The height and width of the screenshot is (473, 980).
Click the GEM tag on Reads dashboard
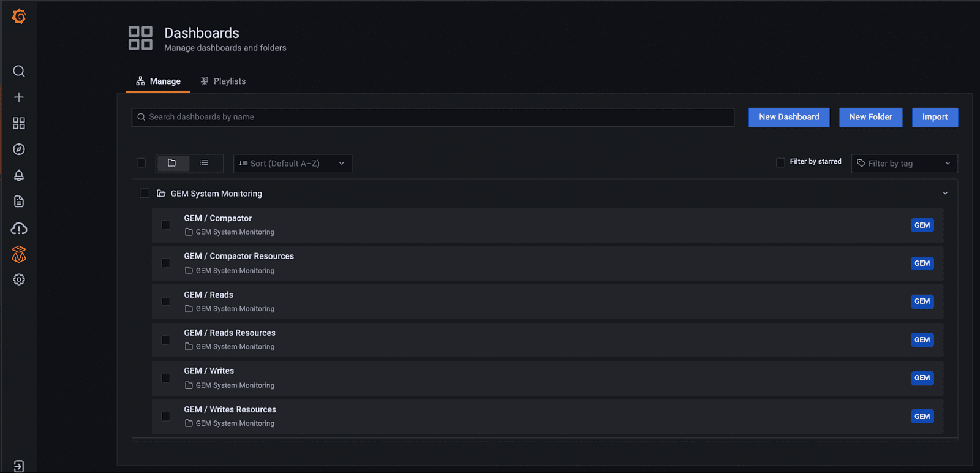(x=922, y=301)
